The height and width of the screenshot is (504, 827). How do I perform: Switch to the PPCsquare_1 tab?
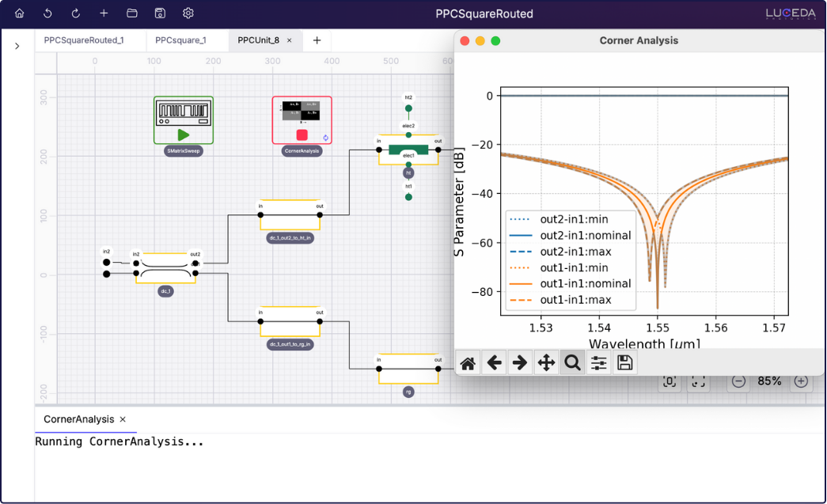click(x=180, y=40)
